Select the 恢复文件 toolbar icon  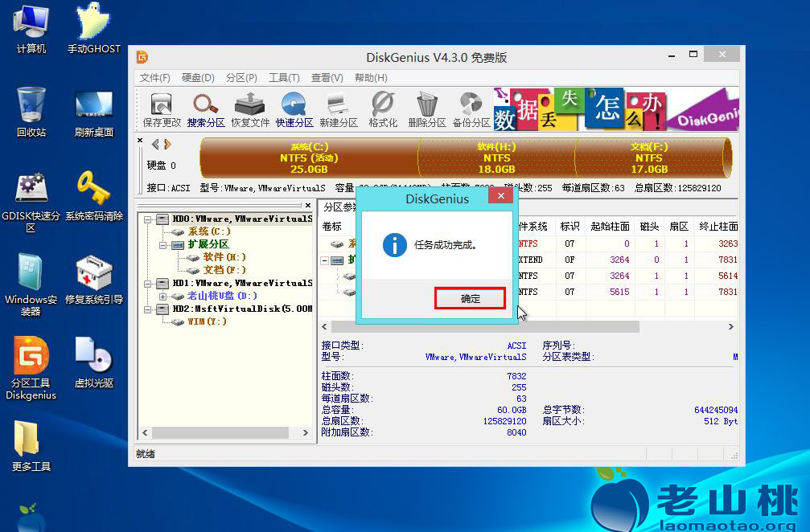point(250,110)
